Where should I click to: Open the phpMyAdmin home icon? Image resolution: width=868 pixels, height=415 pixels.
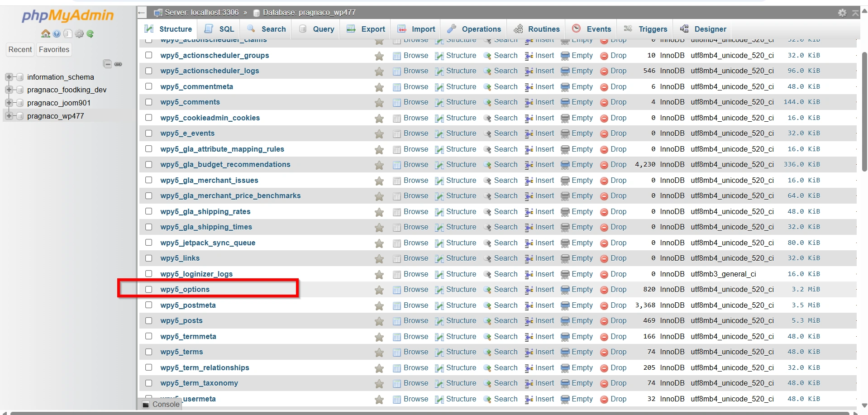pos(46,34)
